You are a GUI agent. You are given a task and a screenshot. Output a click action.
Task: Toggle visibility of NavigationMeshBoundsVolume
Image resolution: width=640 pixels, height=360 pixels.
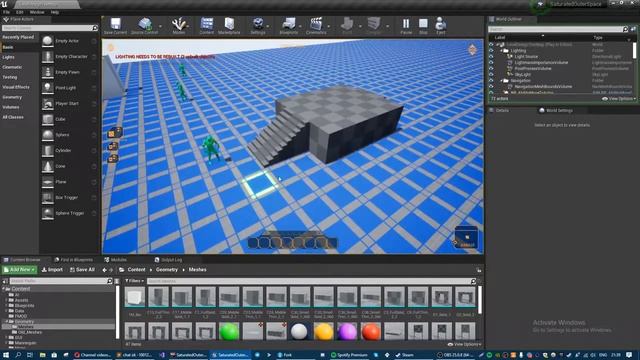click(x=491, y=87)
